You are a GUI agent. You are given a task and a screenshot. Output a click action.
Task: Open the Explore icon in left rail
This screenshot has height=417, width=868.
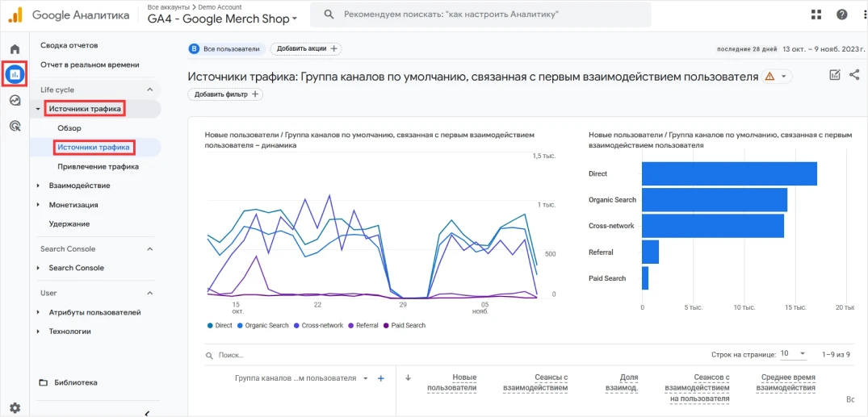(x=15, y=101)
